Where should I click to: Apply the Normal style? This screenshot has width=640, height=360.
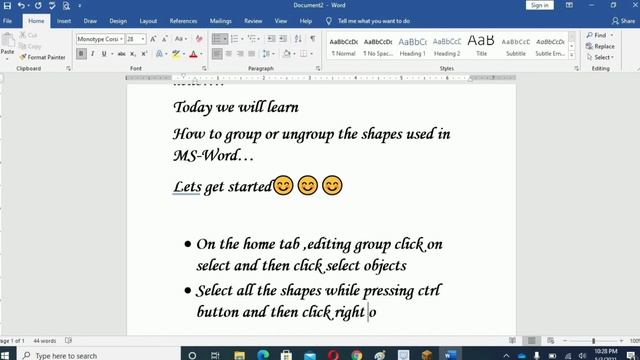pos(343,46)
